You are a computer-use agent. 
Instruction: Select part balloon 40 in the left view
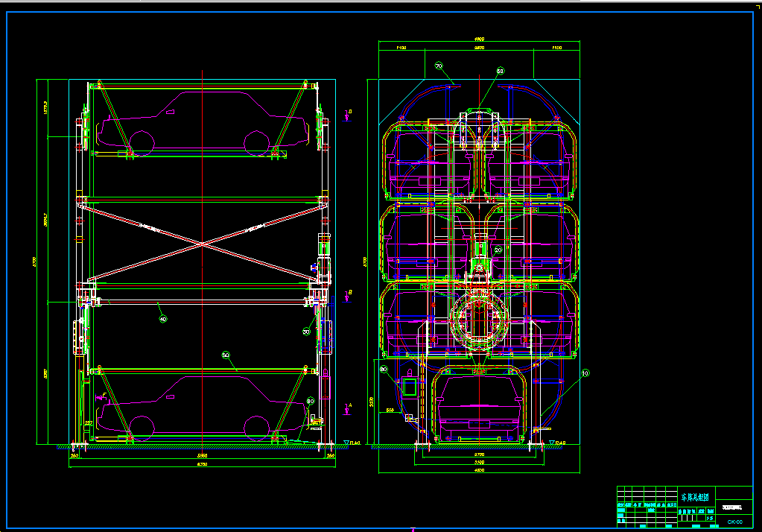tap(163, 319)
